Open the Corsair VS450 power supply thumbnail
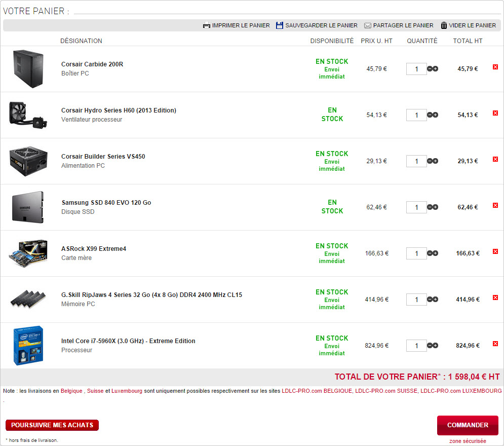The height and width of the screenshot is (446, 504). click(28, 161)
